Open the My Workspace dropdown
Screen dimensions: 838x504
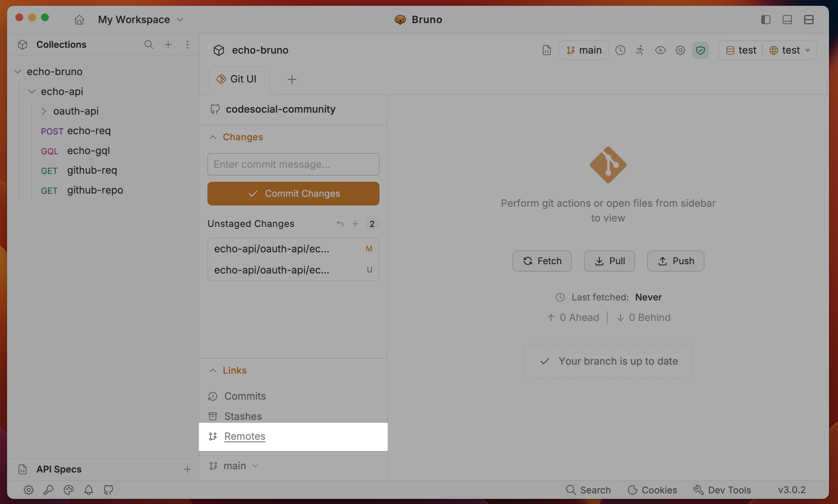(x=140, y=20)
